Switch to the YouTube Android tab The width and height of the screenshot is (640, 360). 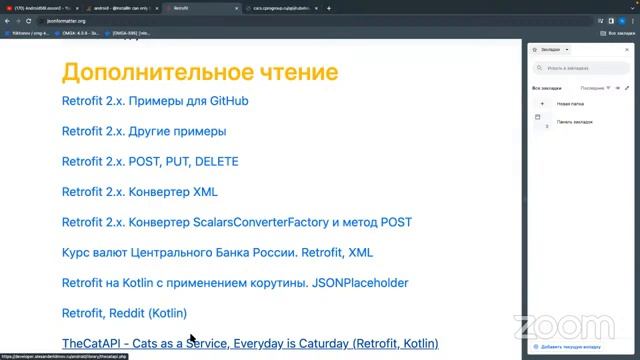(x=42, y=8)
